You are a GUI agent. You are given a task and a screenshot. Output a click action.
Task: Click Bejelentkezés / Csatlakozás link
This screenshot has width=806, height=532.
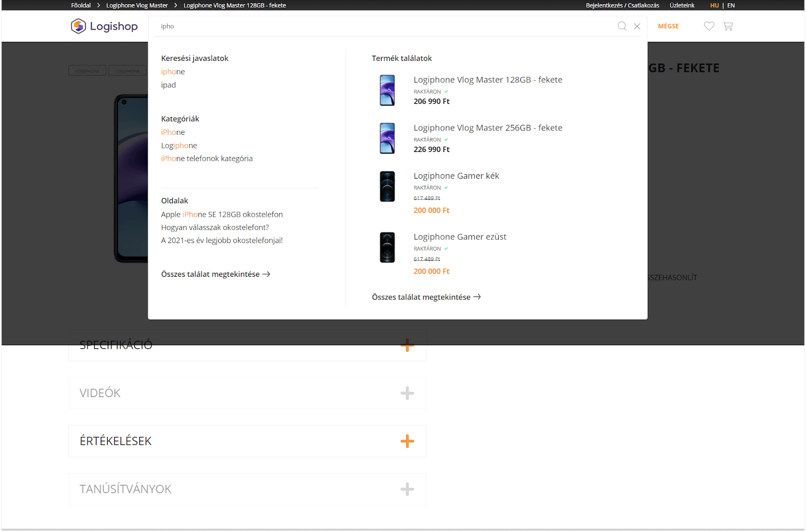(622, 6)
